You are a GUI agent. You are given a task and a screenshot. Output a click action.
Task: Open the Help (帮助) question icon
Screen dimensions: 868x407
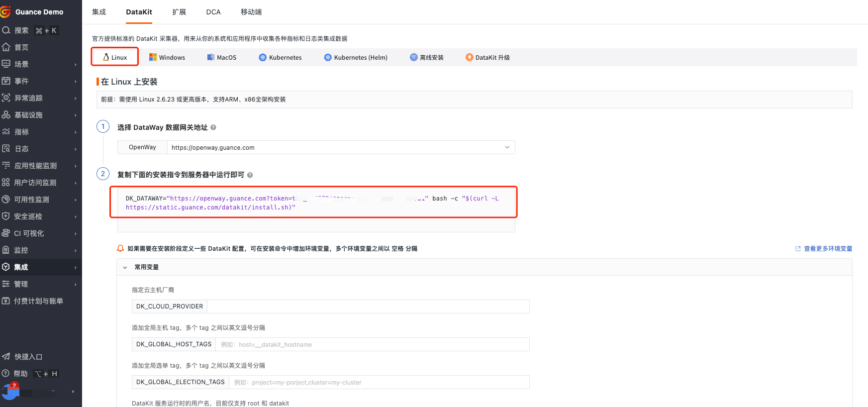pyautogui.click(x=6, y=374)
